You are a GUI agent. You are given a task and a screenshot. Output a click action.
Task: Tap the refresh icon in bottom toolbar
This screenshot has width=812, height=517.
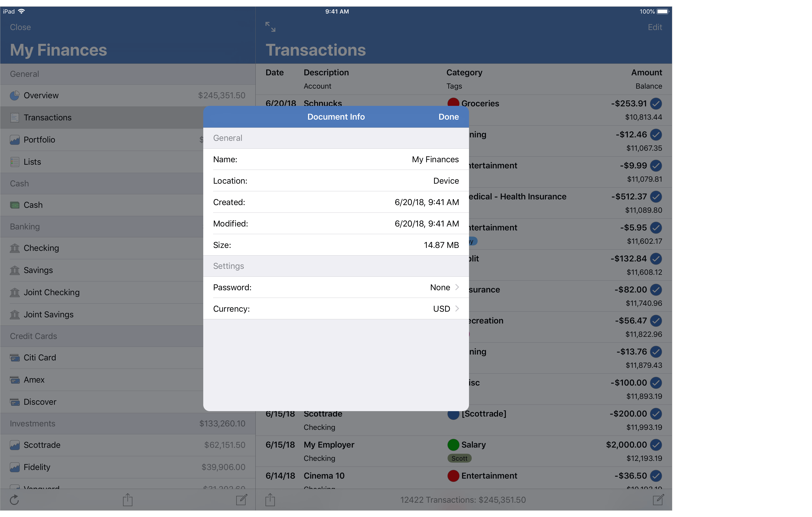click(14, 500)
